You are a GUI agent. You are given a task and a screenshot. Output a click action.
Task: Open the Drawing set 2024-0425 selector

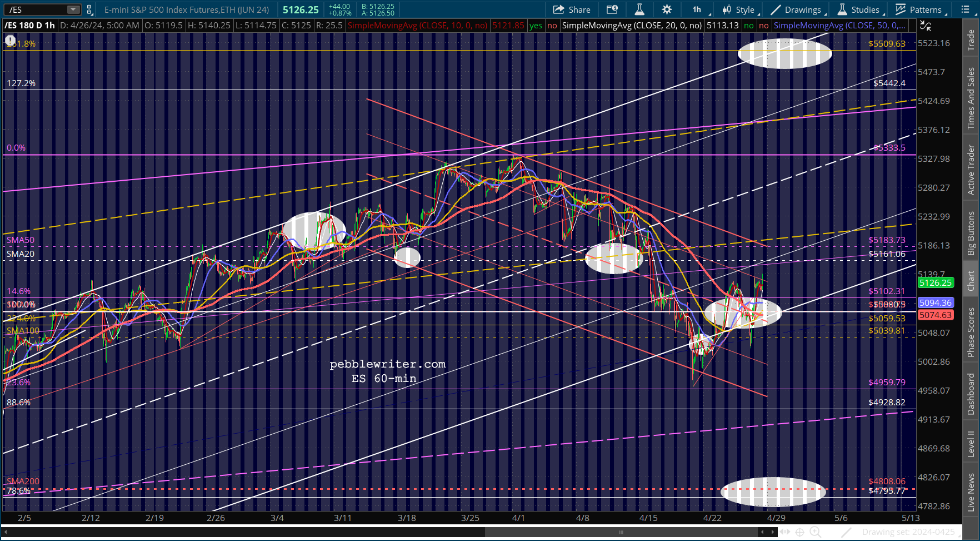[x=911, y=532]
